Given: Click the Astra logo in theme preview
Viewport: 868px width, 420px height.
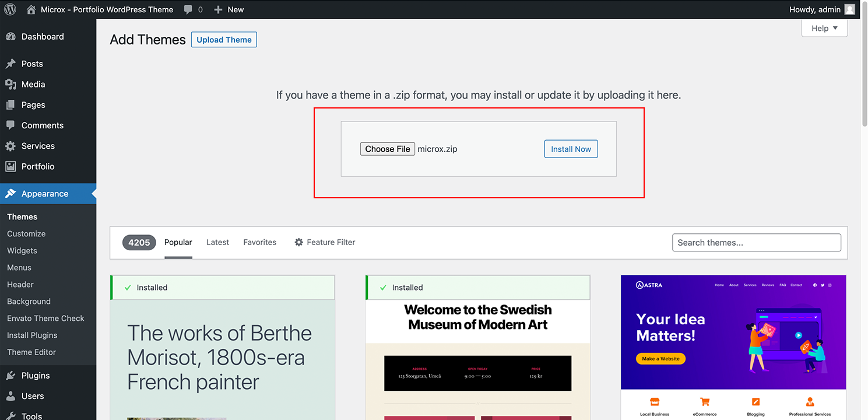Looking at the screenshot, I should click(x=649, y=285).
